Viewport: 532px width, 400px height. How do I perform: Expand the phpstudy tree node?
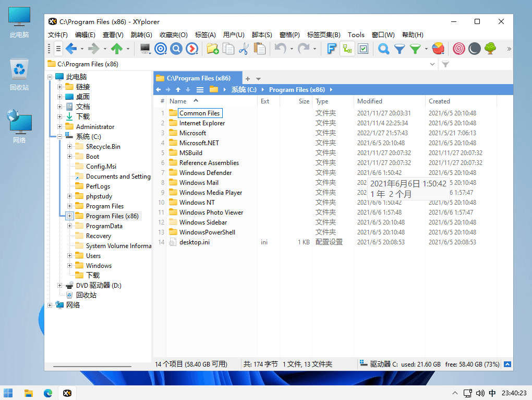[69, 196]
